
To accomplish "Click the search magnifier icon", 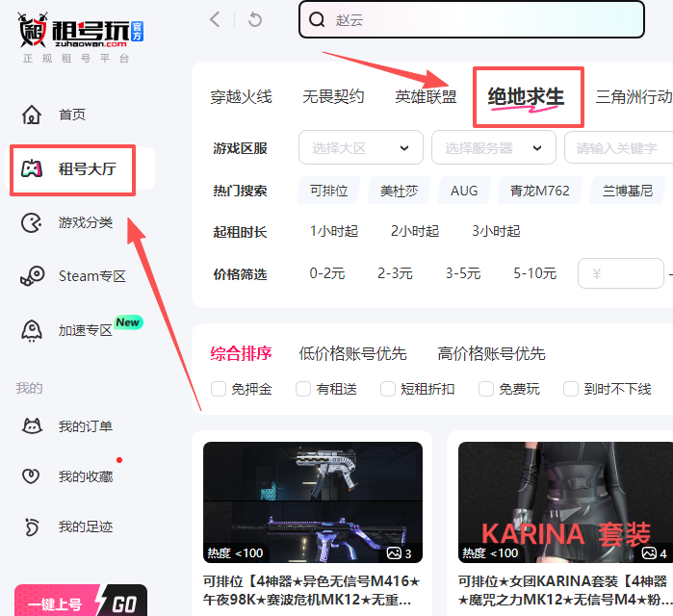I will click(x=317, y=19).
